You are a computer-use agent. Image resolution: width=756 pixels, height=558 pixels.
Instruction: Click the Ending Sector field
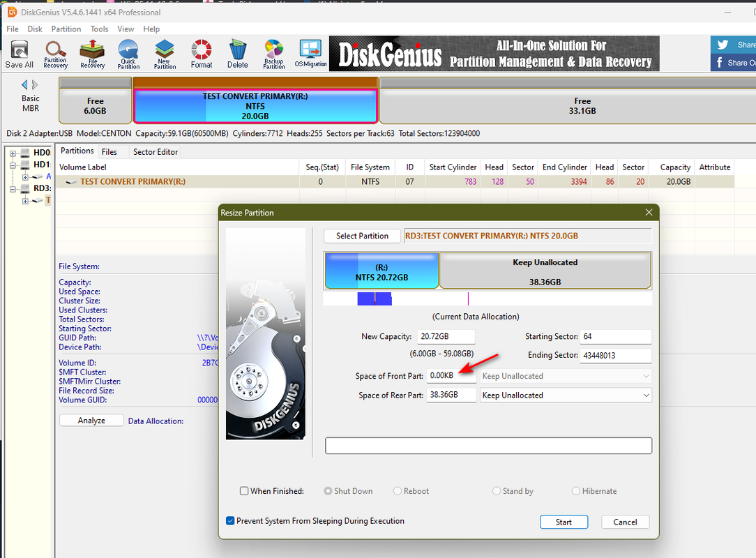616,356
